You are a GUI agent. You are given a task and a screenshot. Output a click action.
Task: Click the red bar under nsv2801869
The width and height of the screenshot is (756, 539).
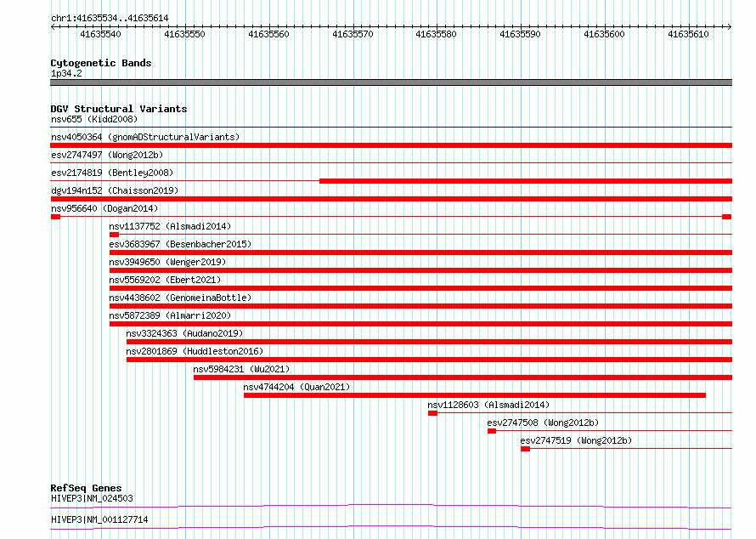(429, 360)
